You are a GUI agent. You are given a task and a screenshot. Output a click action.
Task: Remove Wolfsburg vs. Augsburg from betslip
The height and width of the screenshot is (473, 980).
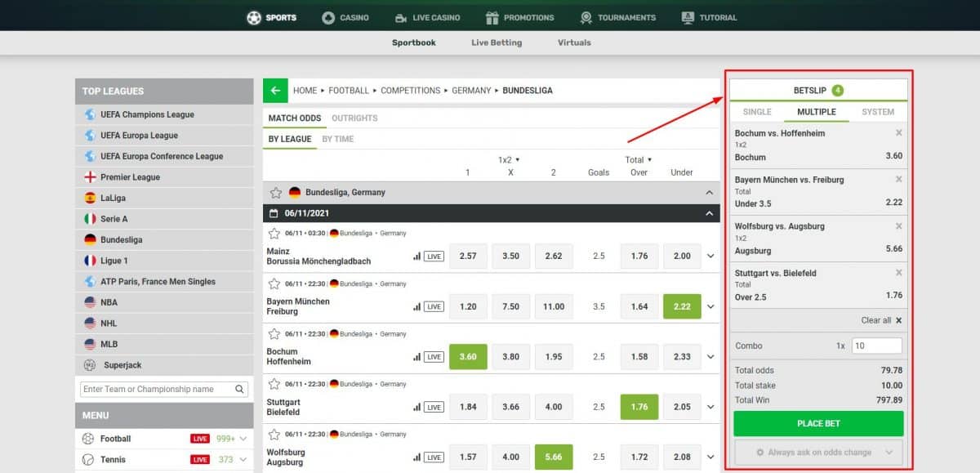tap(899, 225)
